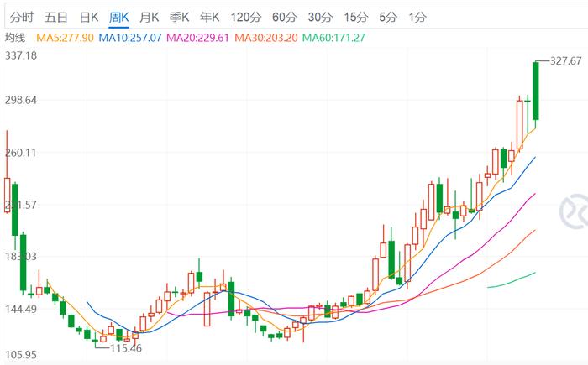Click the 144.49 axis label
The image size is (588, 365).
click(x=21, y=309)
